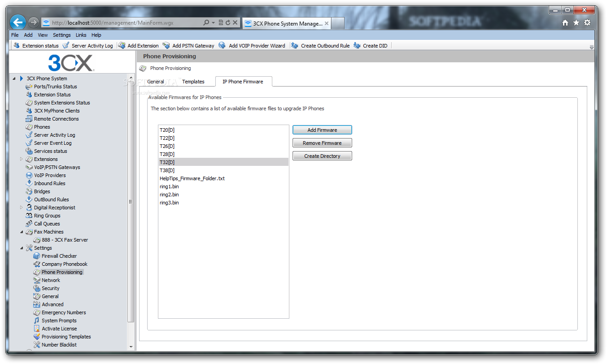Click the Call Queues icon
607x364 pixels.
tap(29, 224)
